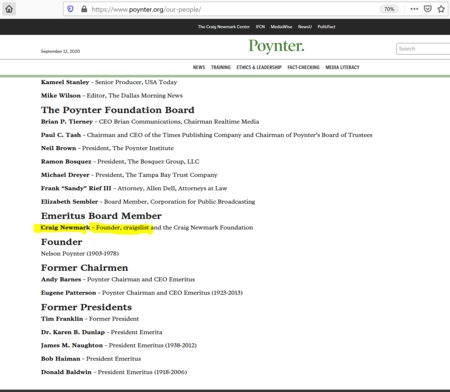
Task: Open the IFCN top bar link
Action: pyautogui.click(x=260, y=27)
